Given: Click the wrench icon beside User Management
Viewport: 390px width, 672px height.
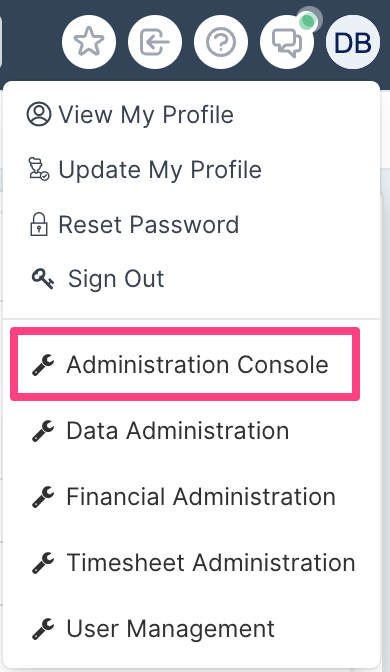Looking at the screenshot, I should [43, 629].
